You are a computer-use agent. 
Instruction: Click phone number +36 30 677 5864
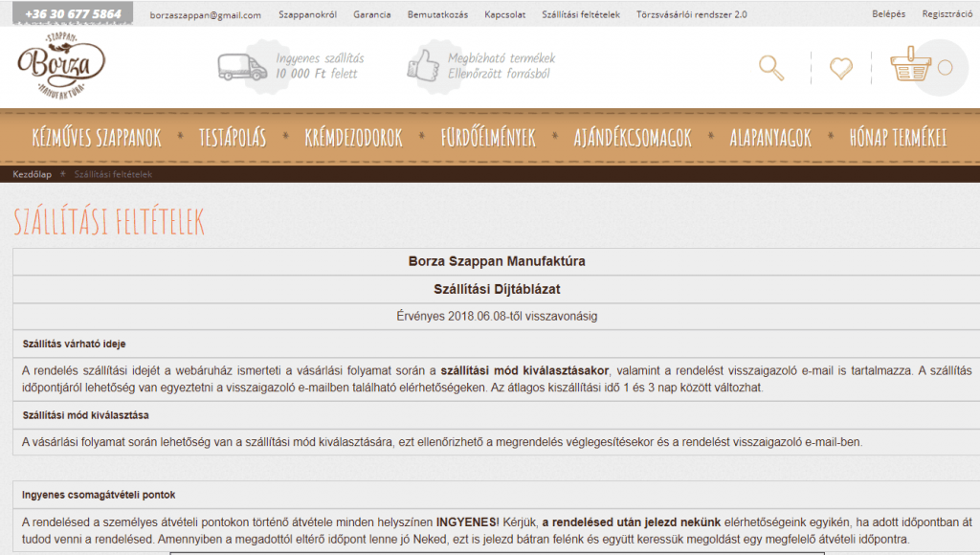point(73,13)
